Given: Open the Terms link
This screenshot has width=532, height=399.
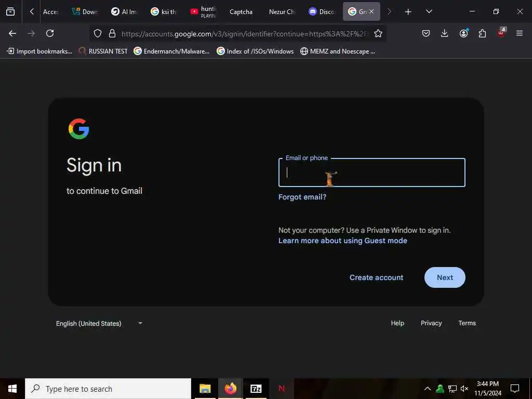Looking at the screenshot, I should (x=467, y=323).
